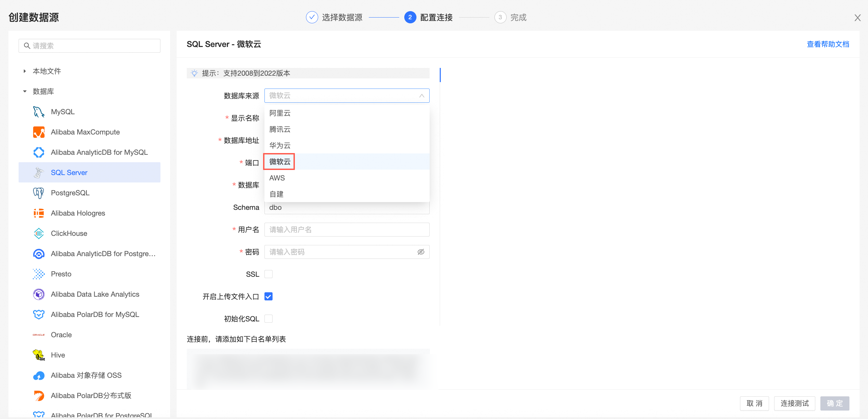The image size is (868, 419).
Task: Click the ClickHouse icon
Action: tap(39, 233)
